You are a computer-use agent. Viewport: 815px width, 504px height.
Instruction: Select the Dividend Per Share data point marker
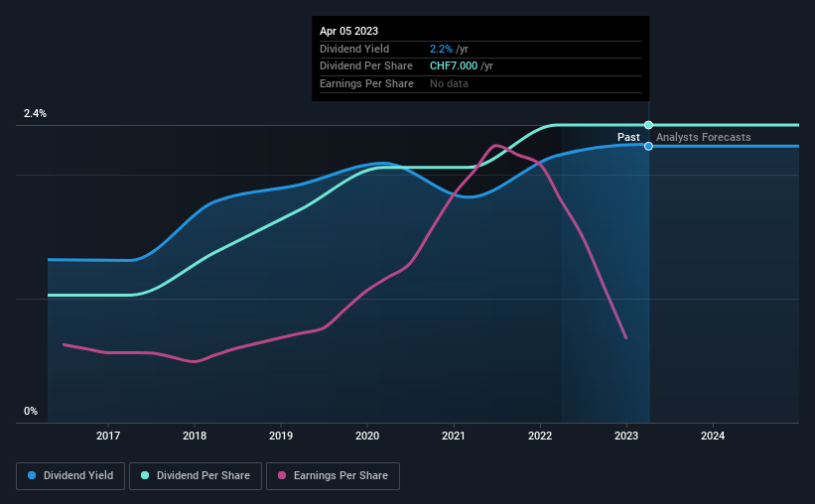coord(648,125)
